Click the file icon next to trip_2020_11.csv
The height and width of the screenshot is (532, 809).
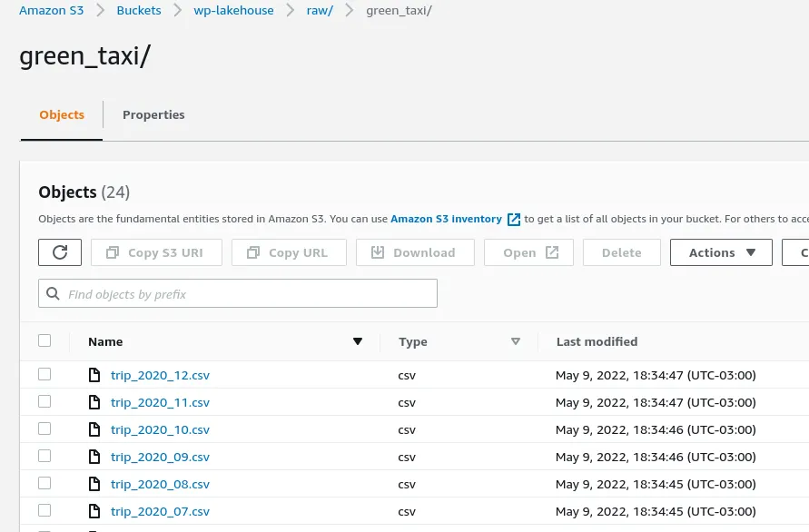point(94,402)
